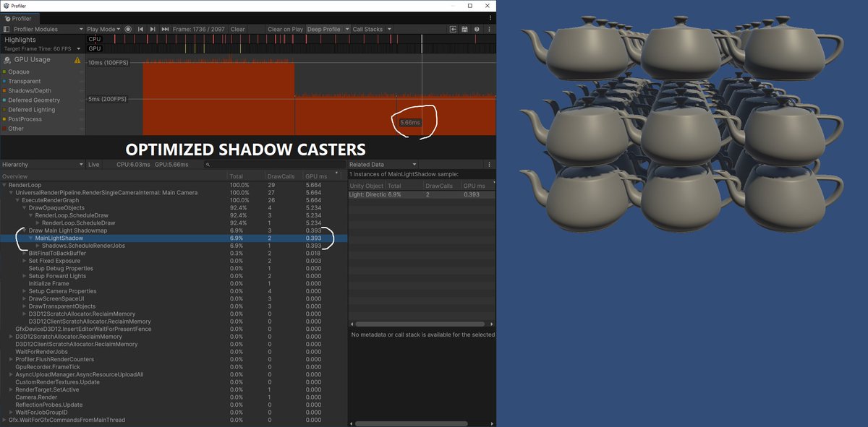Open the Profiler toolbar kebab menu
The image size is (868, 427).
click(489, 29)
